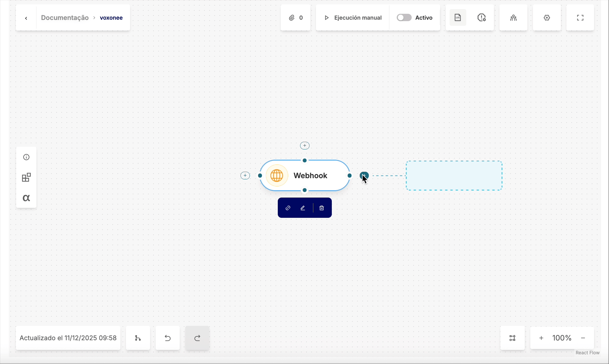Run workflow with Ejecución manual
The height and width of the screenshot is (364, 609).
353,18
